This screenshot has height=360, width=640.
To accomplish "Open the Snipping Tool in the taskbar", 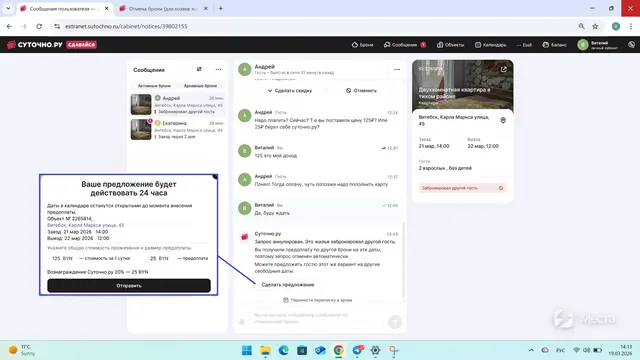I will (393, 350).
